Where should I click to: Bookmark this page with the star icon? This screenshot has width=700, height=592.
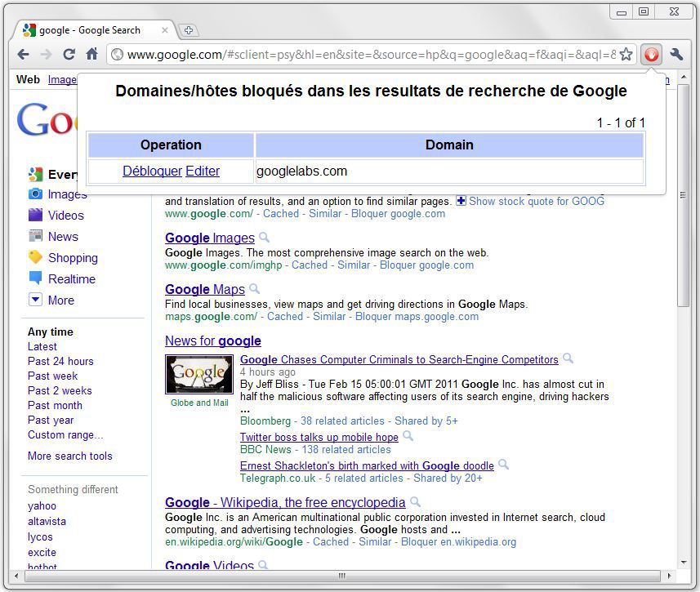[626, 55]
